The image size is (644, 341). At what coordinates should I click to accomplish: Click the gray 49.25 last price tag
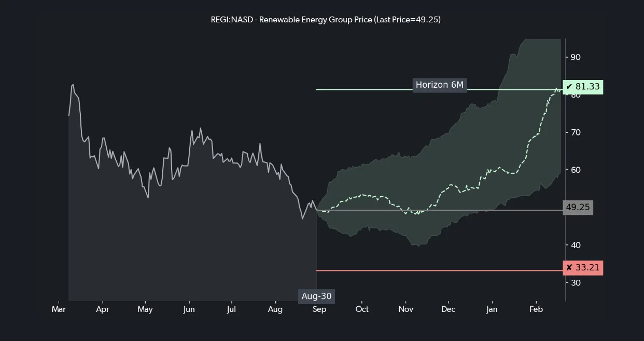pos(578,208)
